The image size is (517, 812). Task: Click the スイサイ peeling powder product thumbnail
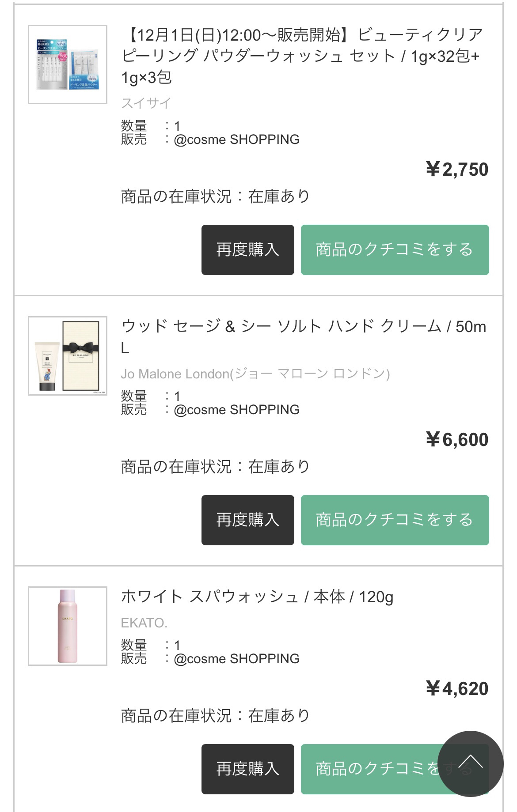(x=67, y=64)
